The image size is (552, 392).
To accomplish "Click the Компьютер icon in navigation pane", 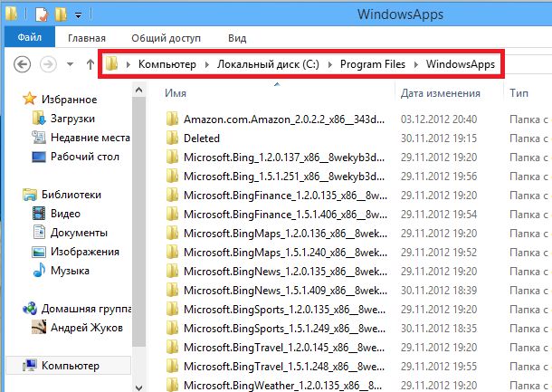I will click(x=30, y=366).
